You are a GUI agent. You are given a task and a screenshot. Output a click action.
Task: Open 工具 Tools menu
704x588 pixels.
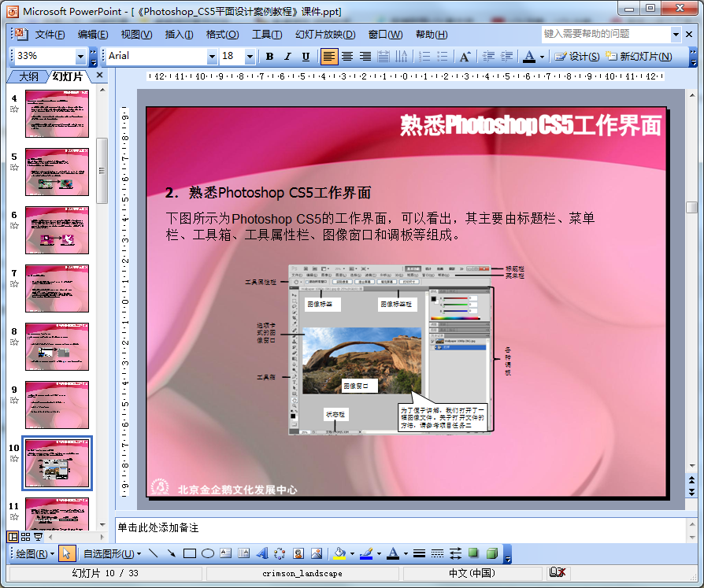(x=267, y=35)
